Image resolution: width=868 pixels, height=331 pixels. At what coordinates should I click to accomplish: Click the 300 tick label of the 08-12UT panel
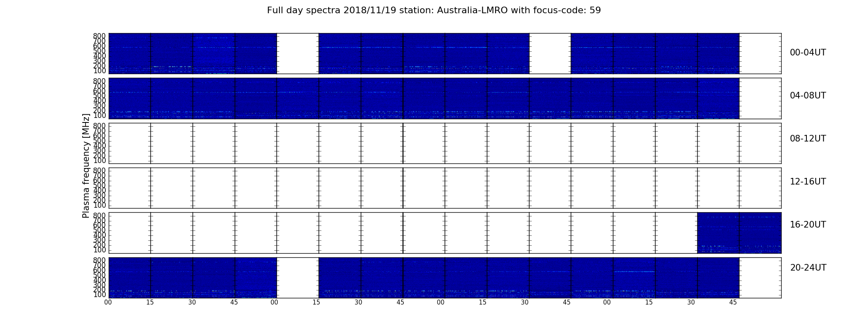(100, 151)
